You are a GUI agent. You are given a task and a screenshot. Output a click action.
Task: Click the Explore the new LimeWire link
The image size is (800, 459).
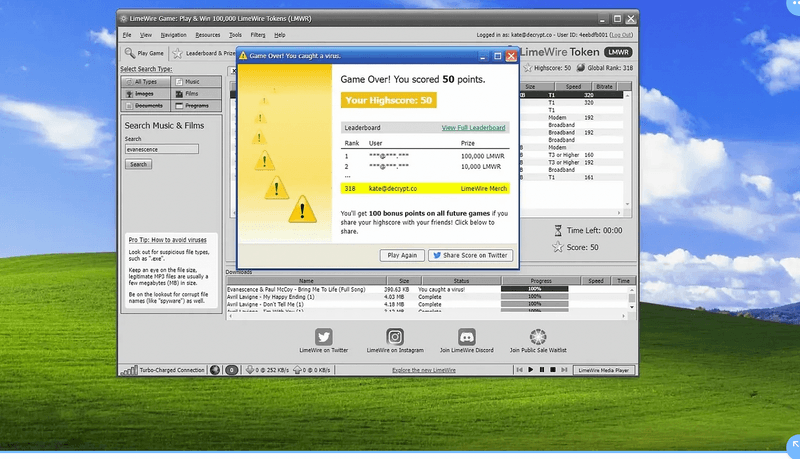click(x=424, y=370)
